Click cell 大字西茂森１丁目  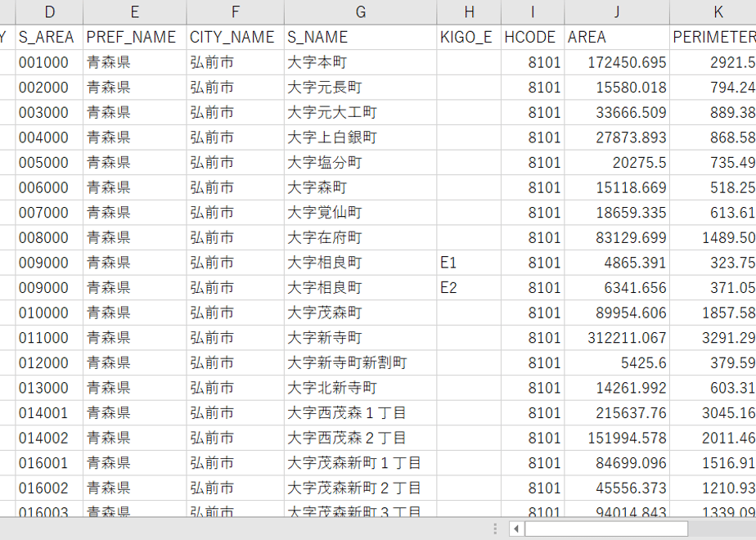click(x=360, y=413)
